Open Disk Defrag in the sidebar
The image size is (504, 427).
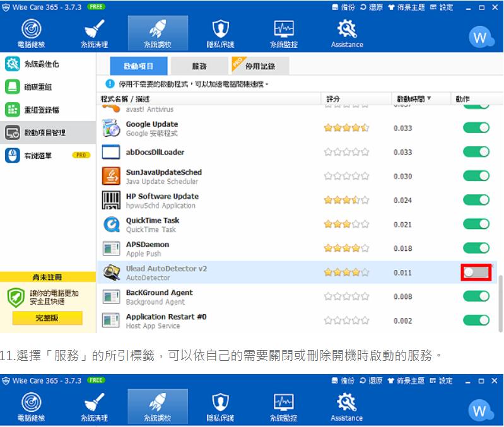(48, 87)
